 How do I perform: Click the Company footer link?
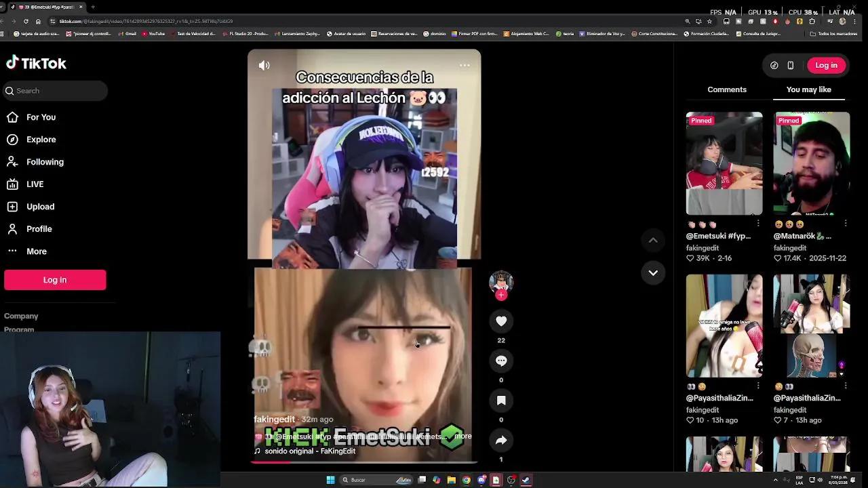pos(21,317)
